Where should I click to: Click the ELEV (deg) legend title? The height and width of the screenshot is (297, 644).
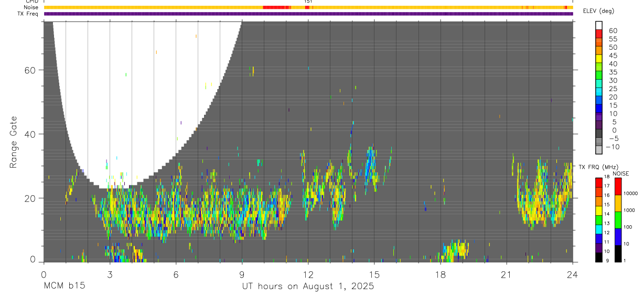point(599,11)
